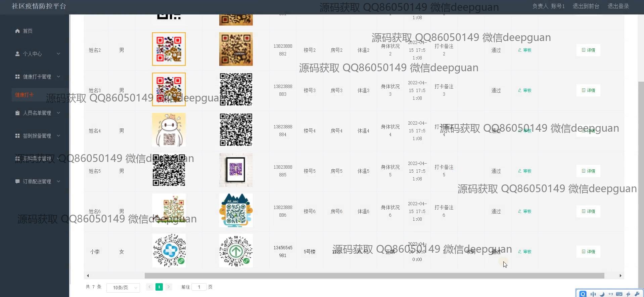644x297 pixels.
Task: Click the horizontal table scrollbar thumb
Action: coord(374,275)
